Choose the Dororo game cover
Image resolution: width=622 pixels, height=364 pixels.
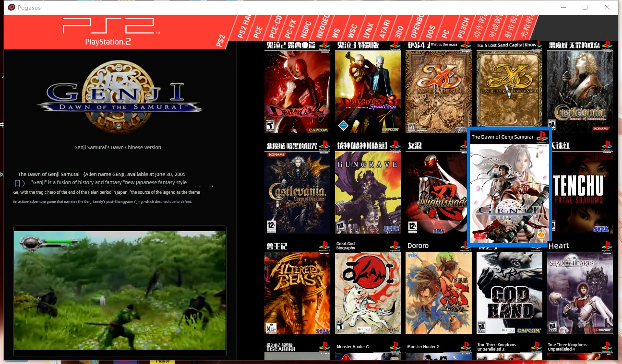pyautogui.click(x=438, y=293)
